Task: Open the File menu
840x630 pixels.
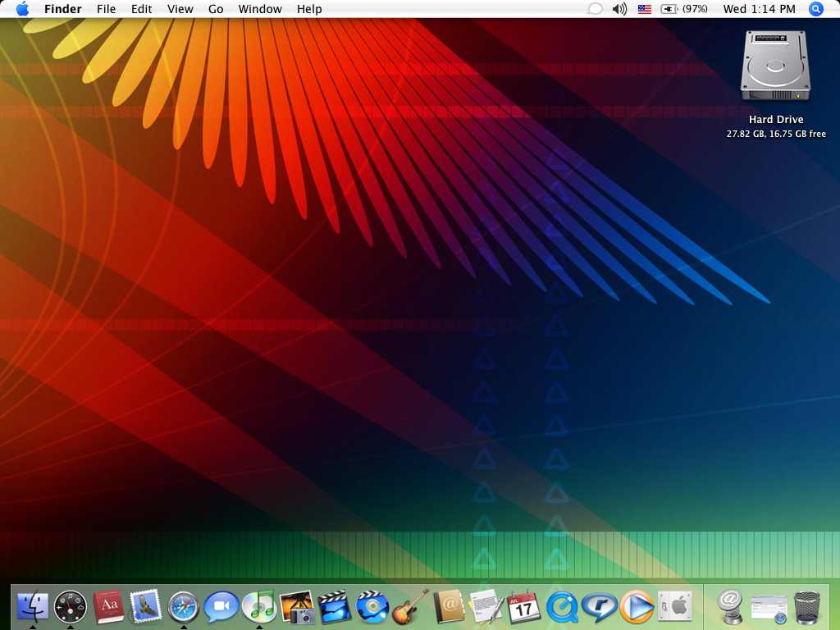Action: [106, 9]
